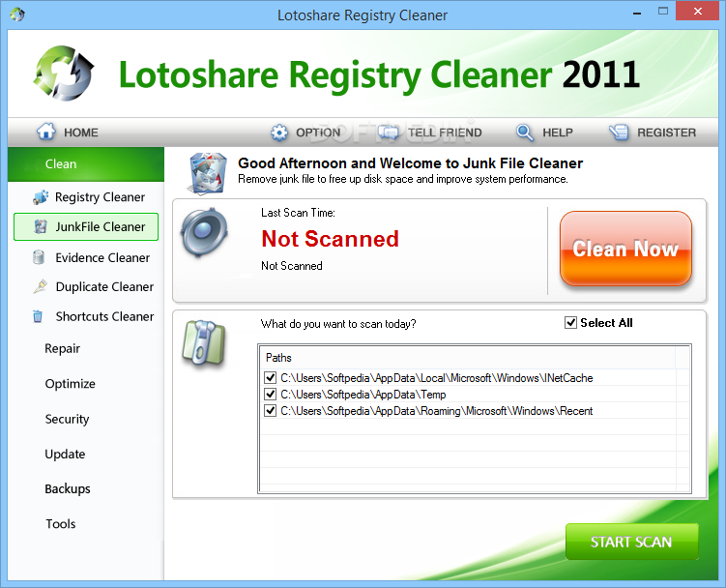Expand the Security section
Screen dimensions: 726x588
coord(67,419)
